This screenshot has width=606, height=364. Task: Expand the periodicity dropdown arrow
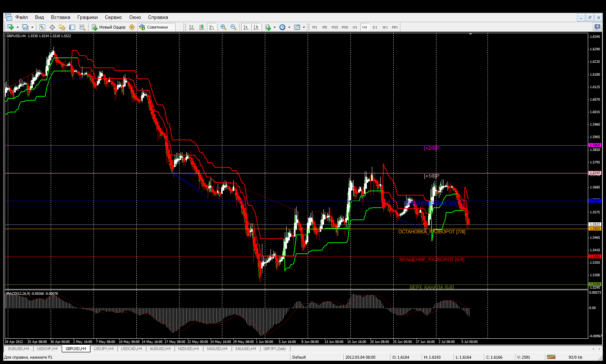click(x=289, y=27)
